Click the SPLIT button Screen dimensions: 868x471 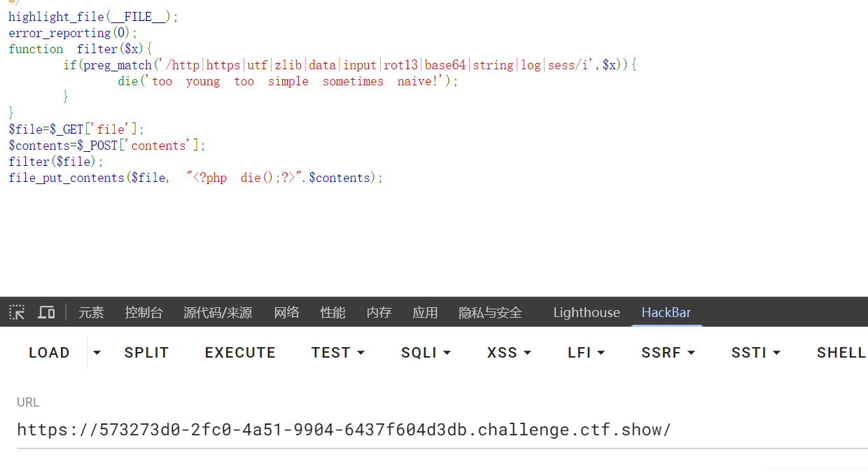(146, 352)
